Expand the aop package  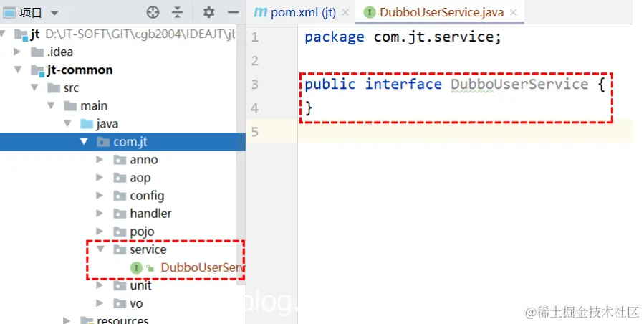[x=100, y=178]
